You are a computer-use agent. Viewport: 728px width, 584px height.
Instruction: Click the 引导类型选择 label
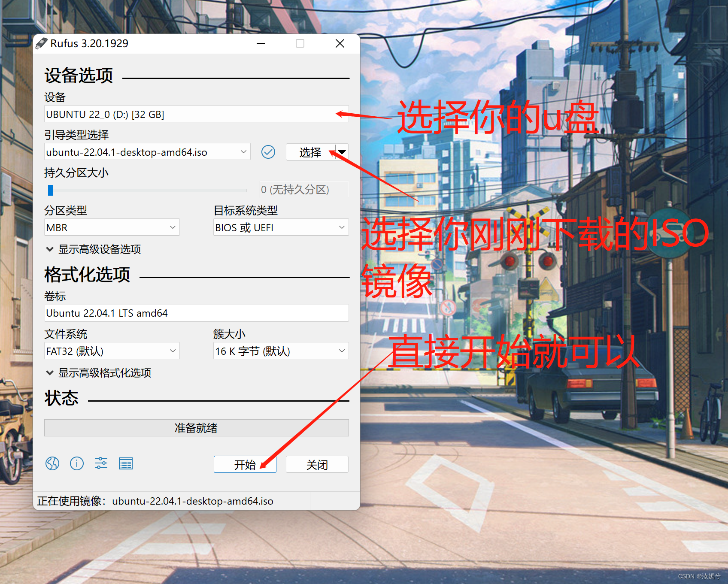pyautogui.click(x=76, y=135)
